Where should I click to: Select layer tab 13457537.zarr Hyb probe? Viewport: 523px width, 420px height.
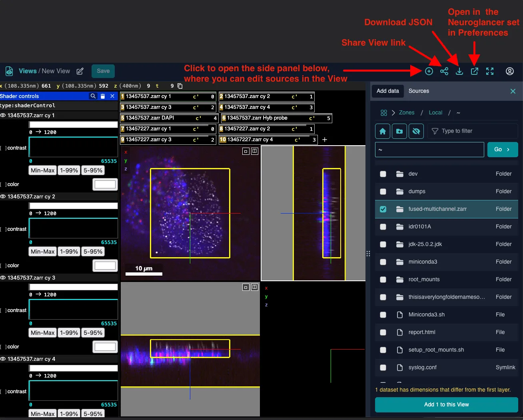coord(277,118)
